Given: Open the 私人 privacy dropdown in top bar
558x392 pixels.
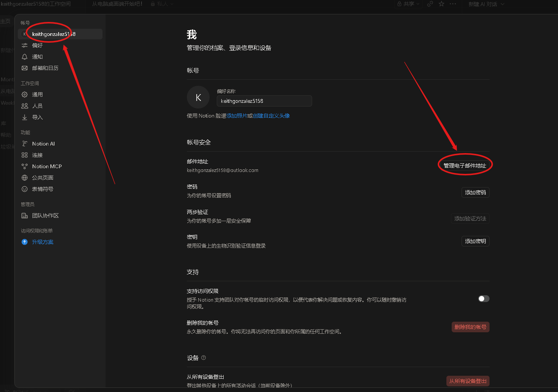Looking at the screenshot, I should (x=162, y=4).
